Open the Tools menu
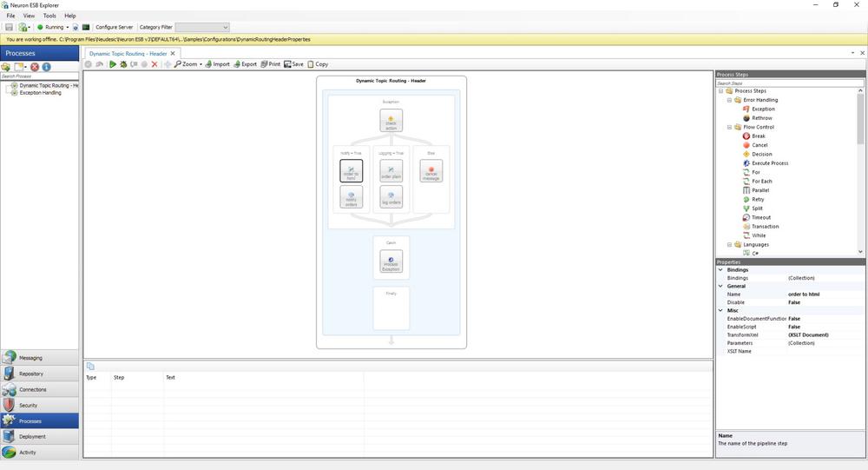This screenshot has height=470, width=868. [49, 16]
